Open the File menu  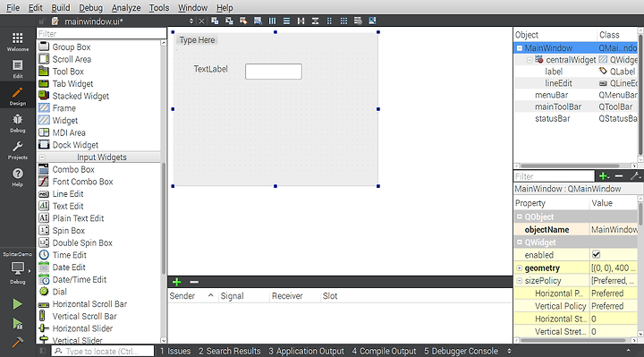point(13,7)
